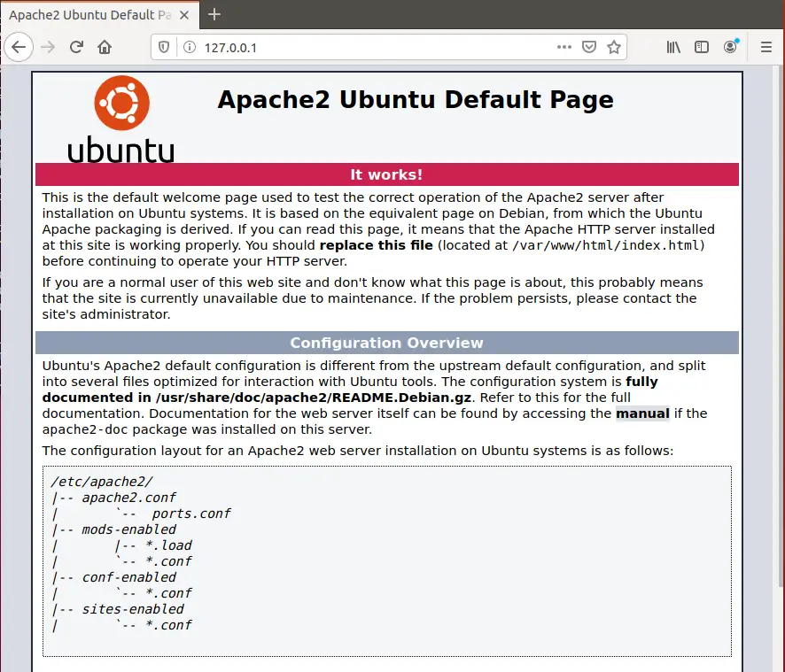Click the '/usr/share/doc/apache2/README.Debian.gz' path text
The height and width of the screenshot is (672, 785).
(x=314, y=398)
